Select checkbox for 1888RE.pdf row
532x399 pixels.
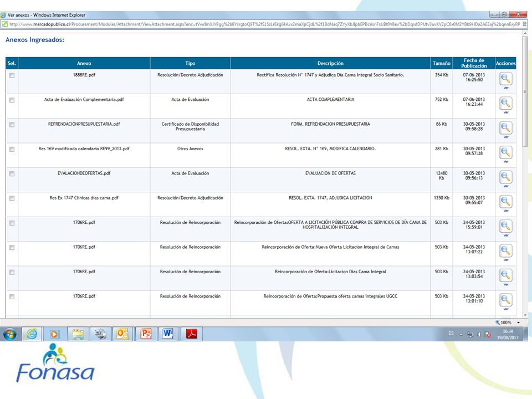(x=12, y=75)
